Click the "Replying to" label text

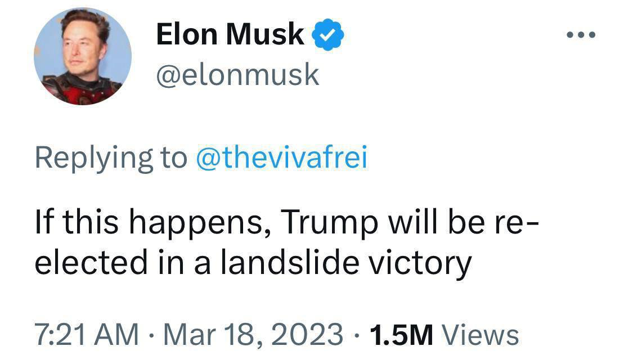pyautogui.click(x=110, y=158)
